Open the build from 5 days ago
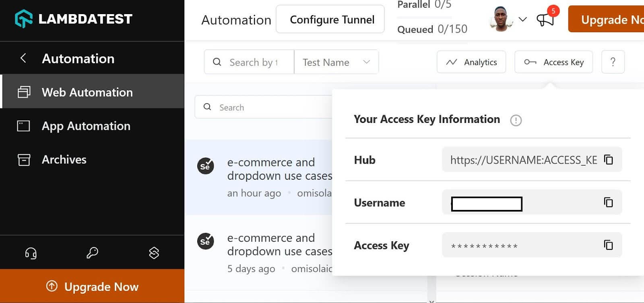The height and width of the screenshot is (303, 644). click(x=258, y=252)
